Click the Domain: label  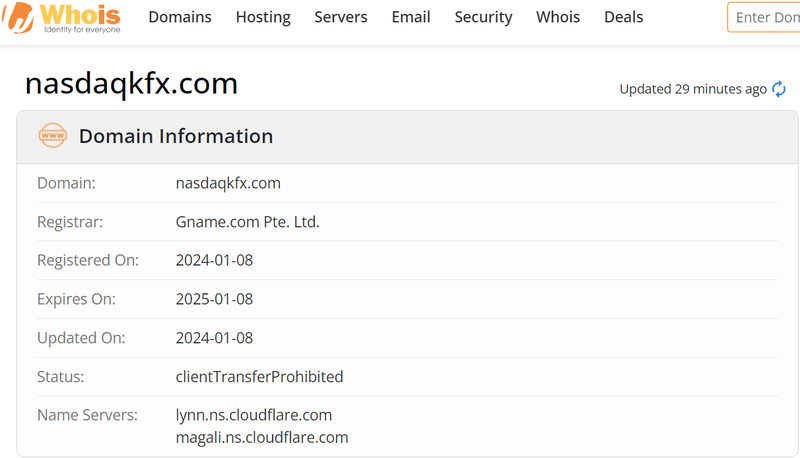[66, 183]
